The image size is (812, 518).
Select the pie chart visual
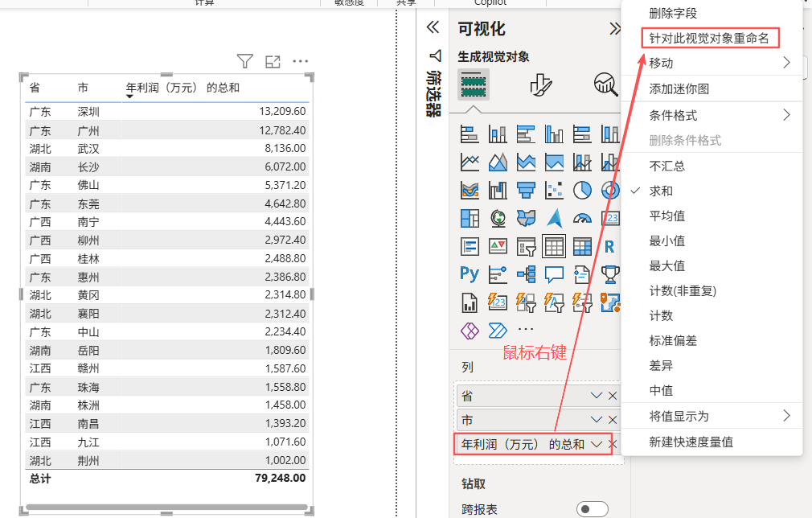582,191
